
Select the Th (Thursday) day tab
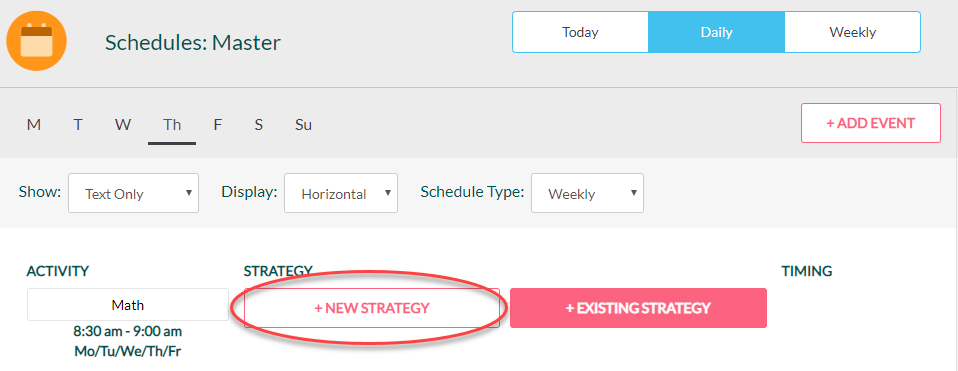point(172,125)
